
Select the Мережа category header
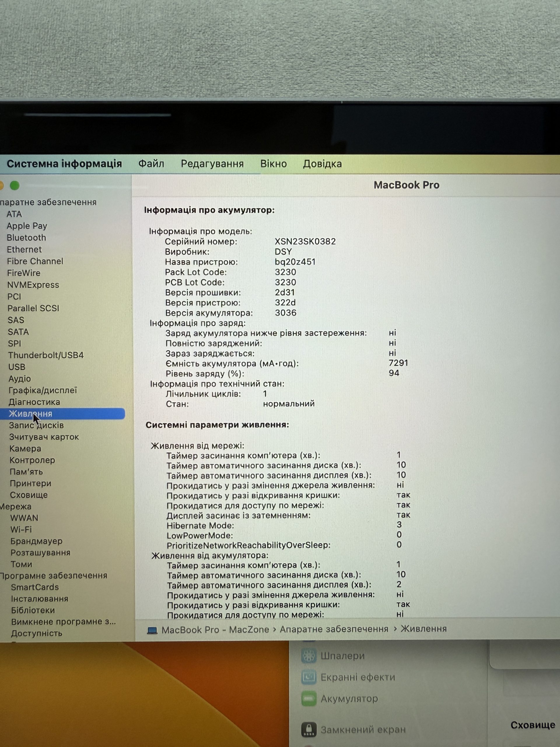tap(16, 507)
